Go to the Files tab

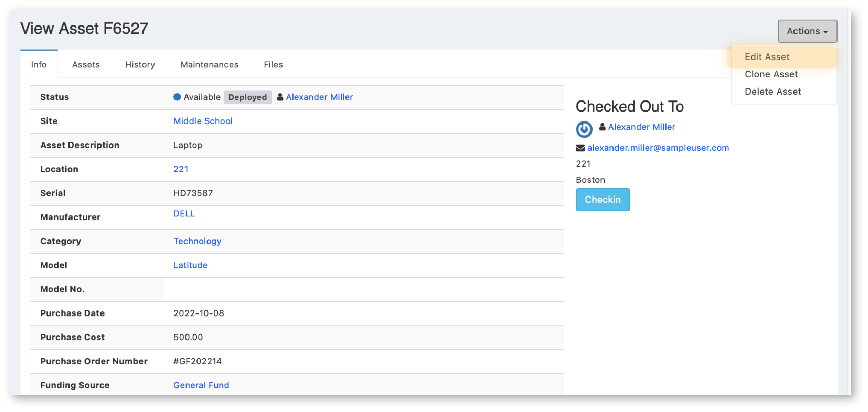point(273,65)
